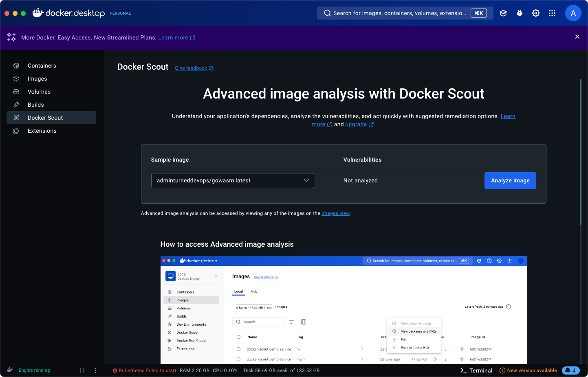Screen dimensions: 588x377
Task: Click the search magnifier icon
Action: [x=327, y=13]
